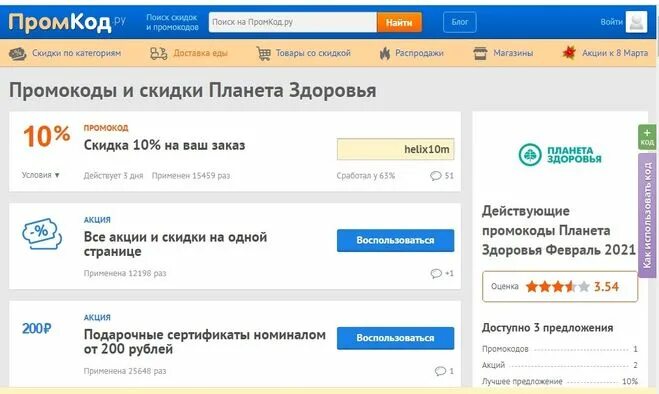This screenshot has height=394, width=659.
Task: Click the Доступно 3 предложения heading
Action: 548,328
